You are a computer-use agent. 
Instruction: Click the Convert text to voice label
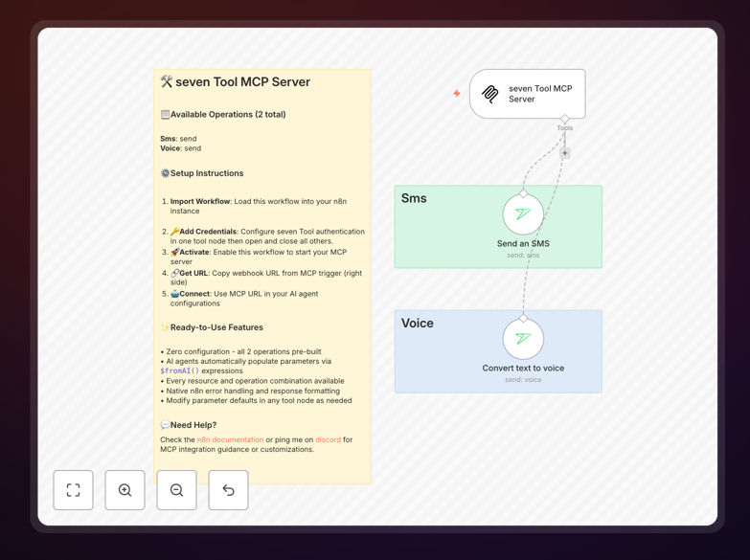pos(523,369)
